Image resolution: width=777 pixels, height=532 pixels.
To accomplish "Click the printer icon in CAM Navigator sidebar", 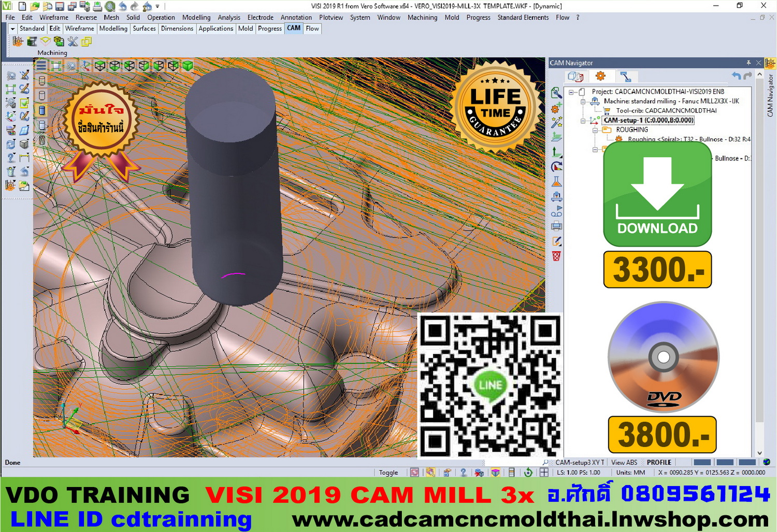I will (x=556, y=226).
